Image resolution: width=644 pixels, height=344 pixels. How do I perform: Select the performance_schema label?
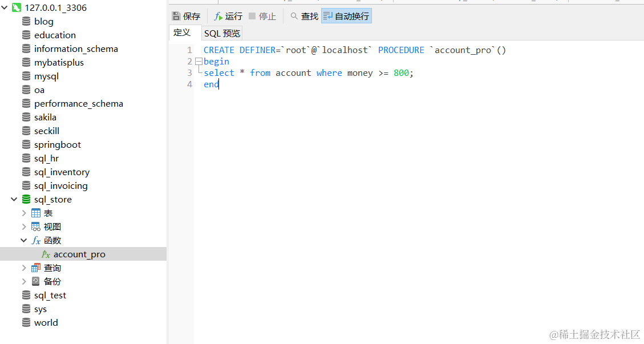coord(79,104)
